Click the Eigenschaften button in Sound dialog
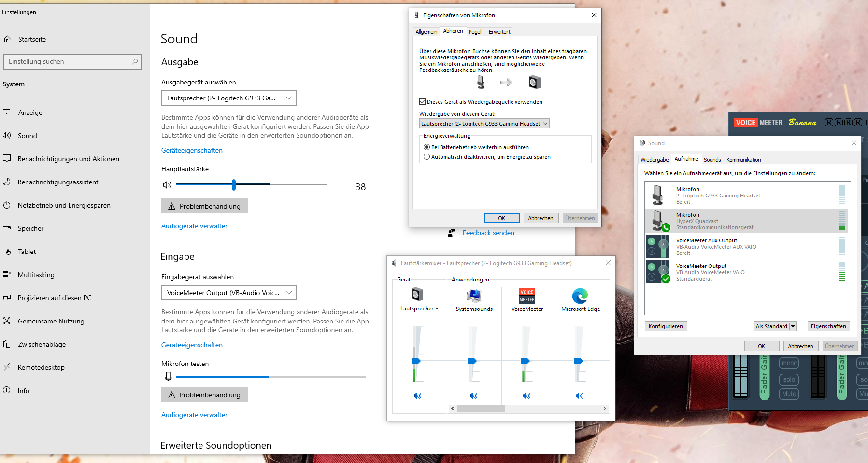This screenshot has height=463, width=868. pyautogui.click(x=828, y=326)
